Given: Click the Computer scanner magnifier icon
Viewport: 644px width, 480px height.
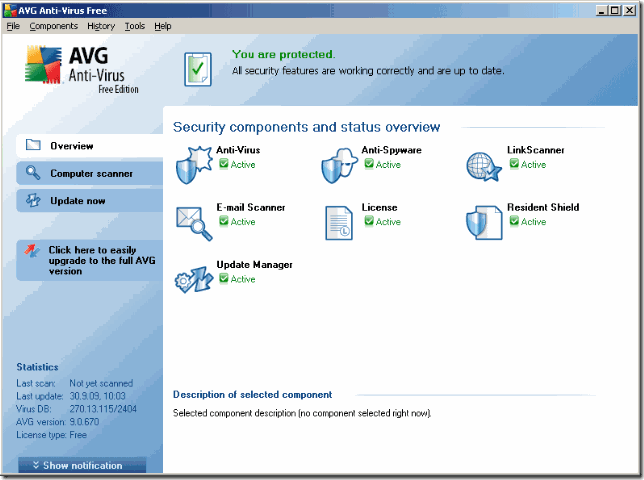Looking at the screenshot, I should 33,173.
